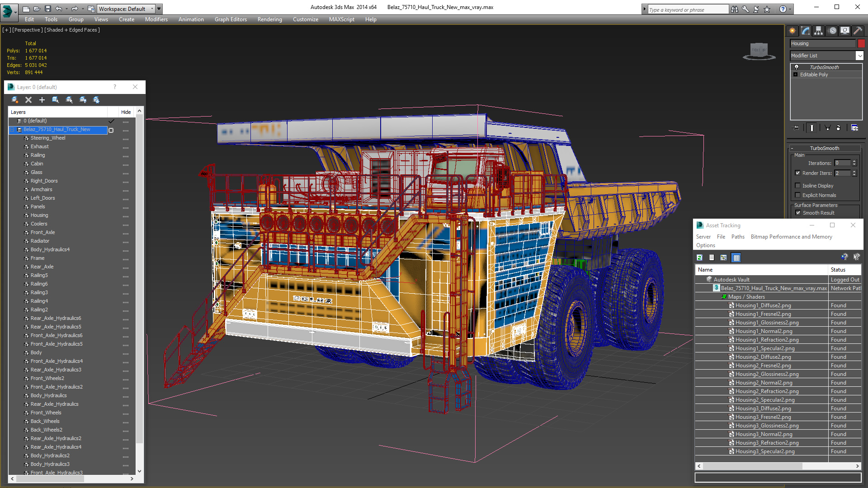Open the quick access toolbar customize arrow
This screenshot has width=868, height=488.
pos(159,9)
